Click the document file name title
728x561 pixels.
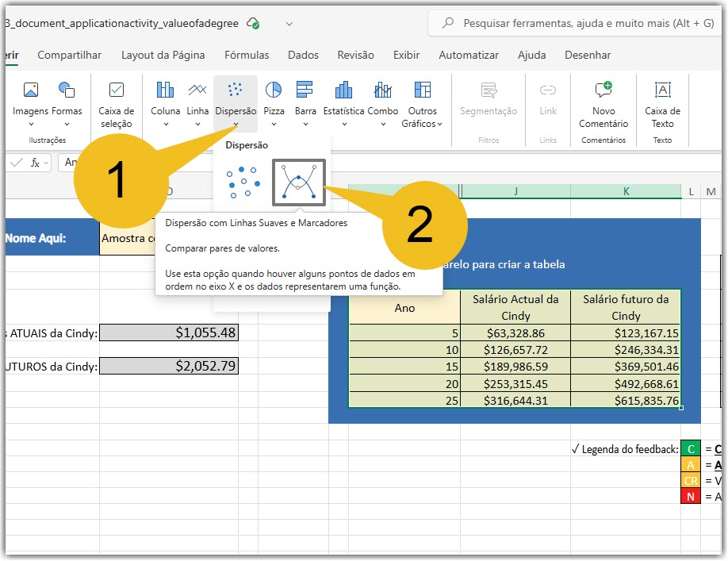(x=122, y=23)
